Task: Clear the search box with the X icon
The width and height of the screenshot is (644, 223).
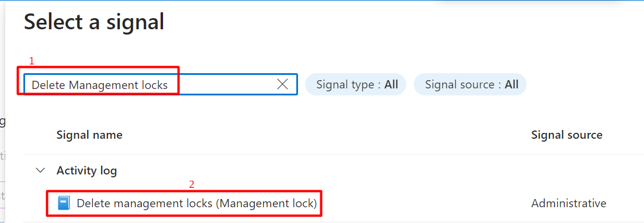Action: click(282, 84)
